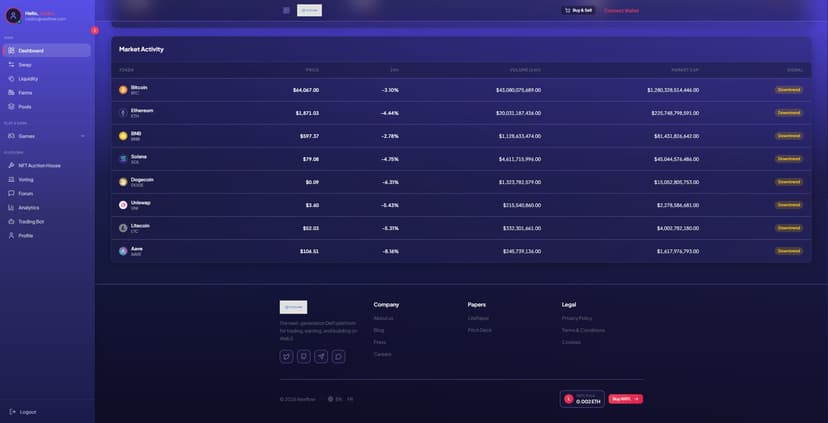Image resolution: width=828 pixels, height=423 pixels.
Task: Click the red notification badge by sidebar
Action: coord(95,31)
